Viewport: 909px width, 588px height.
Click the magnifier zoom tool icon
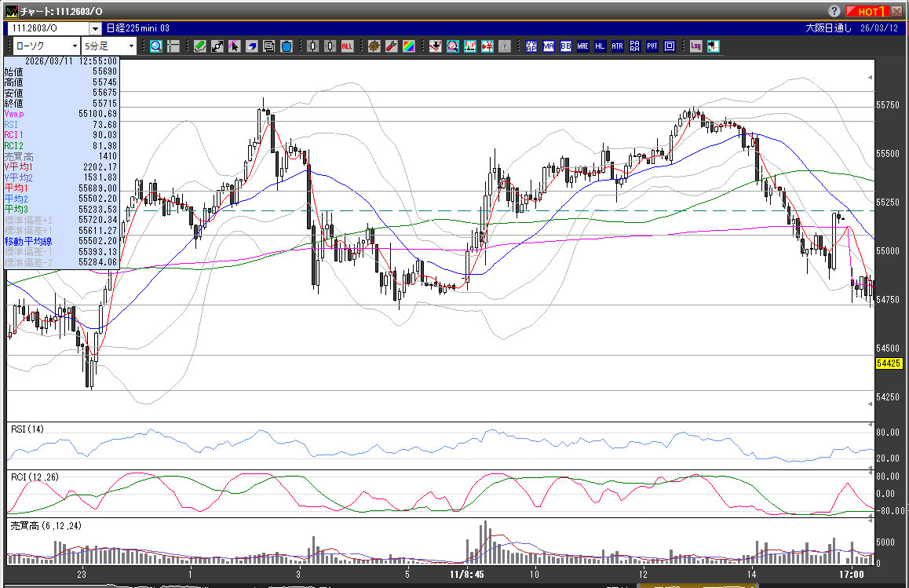coord(155,46)
